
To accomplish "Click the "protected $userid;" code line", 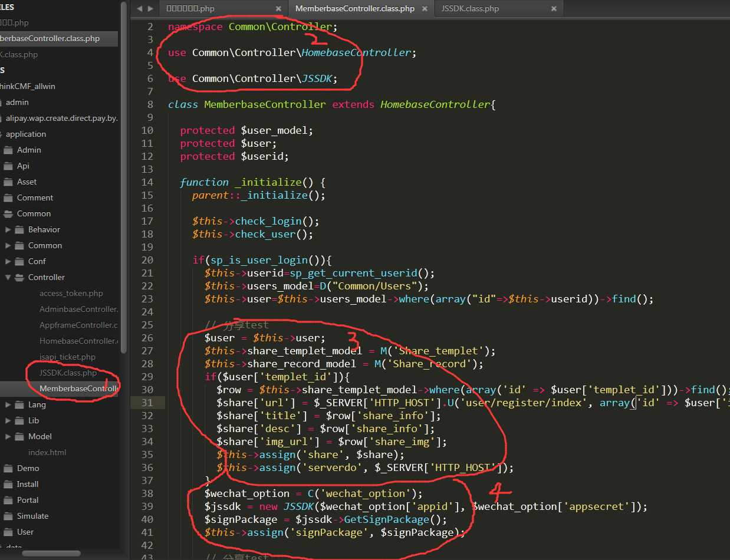I will [234, 156].
